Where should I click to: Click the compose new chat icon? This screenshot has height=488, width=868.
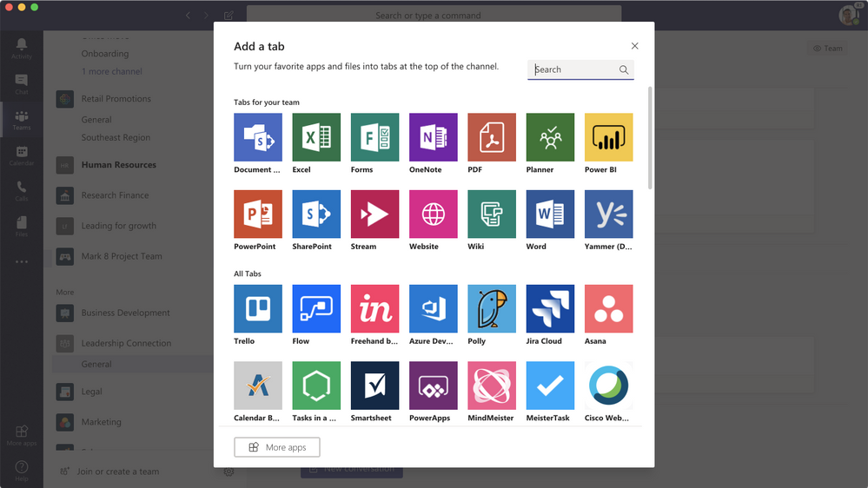(x=229, y=16)
